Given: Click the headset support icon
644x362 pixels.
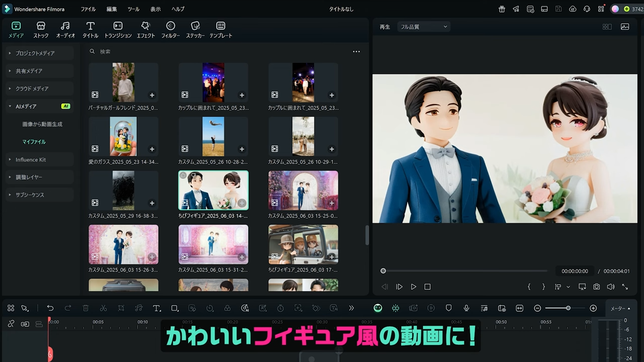Looking at the screenshot, I should click(x=587, y=9).
